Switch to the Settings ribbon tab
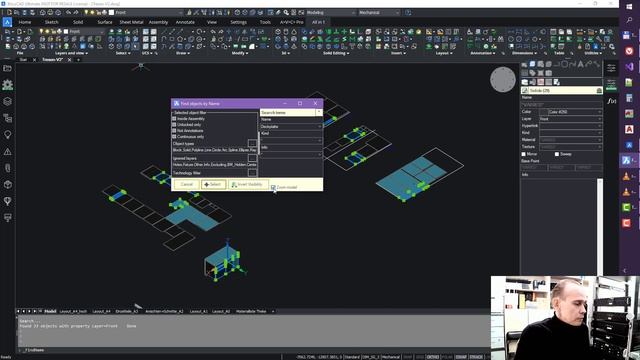 pyautogui.click(x=238, y=22)
